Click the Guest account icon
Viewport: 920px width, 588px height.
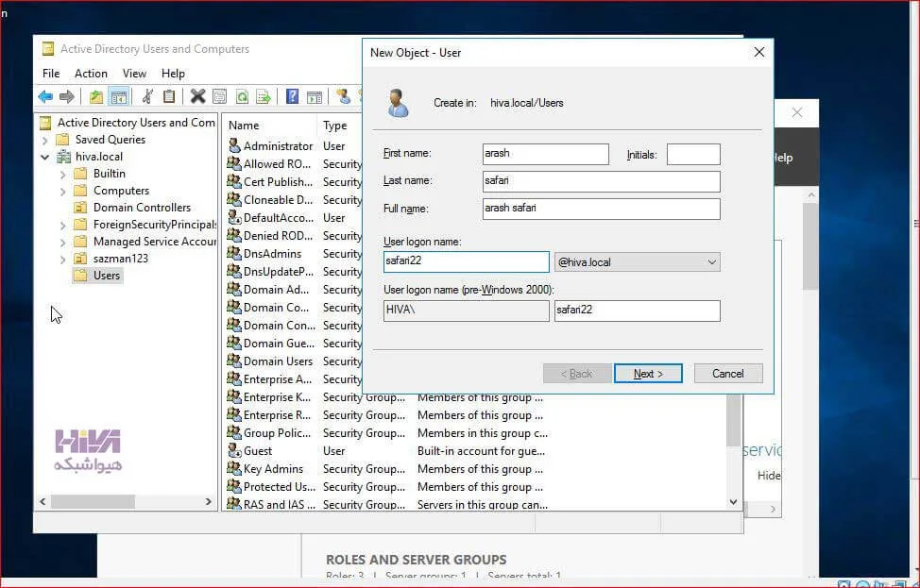pos(234,450)
